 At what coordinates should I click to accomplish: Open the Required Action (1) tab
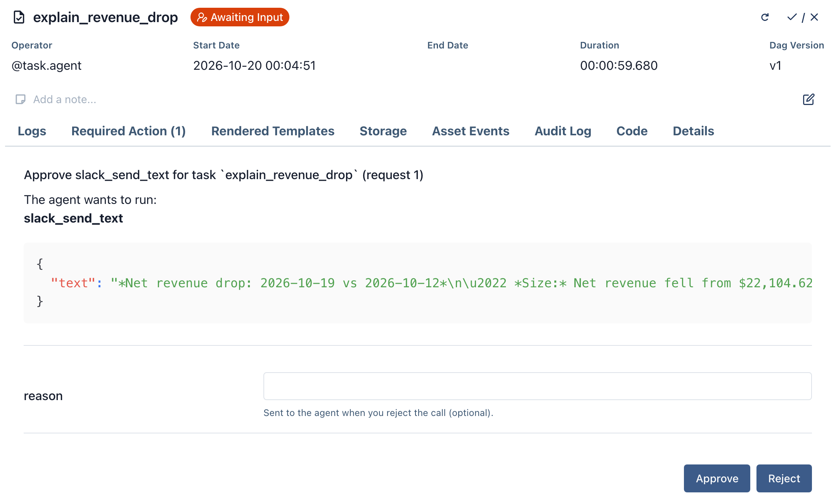(x=128, y=131)
